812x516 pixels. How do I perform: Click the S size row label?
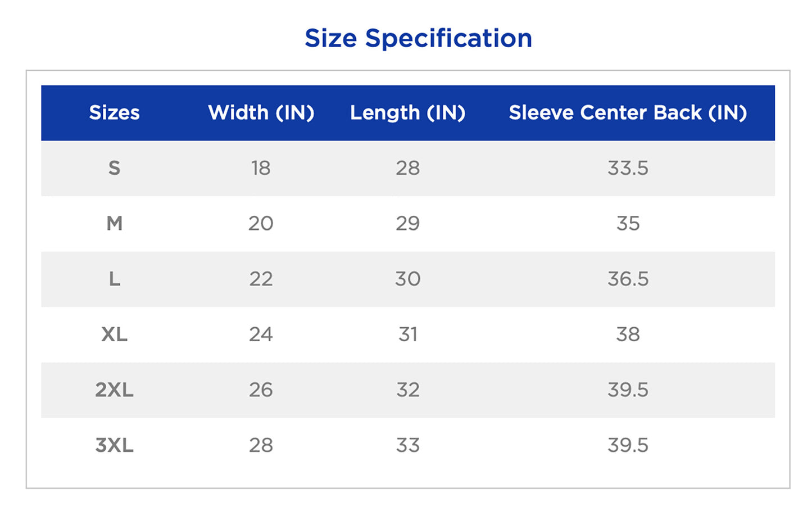(114, 168)
